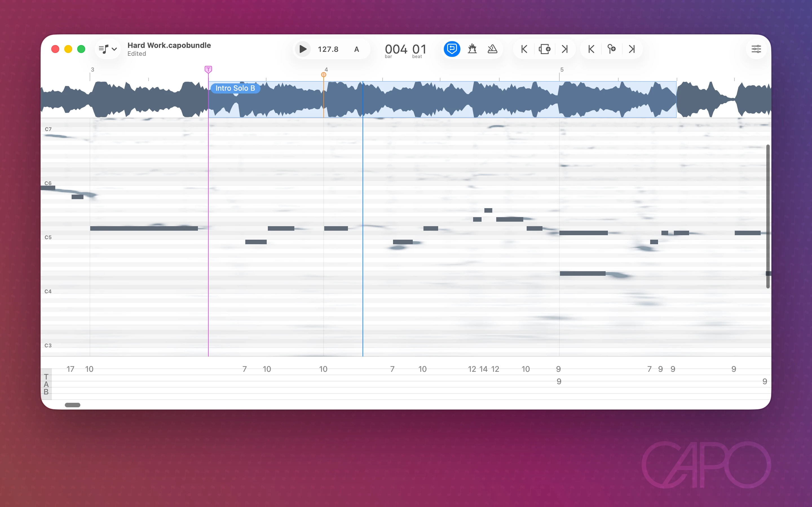Click the chevron next to the notation icon
The image size is (812, 507).
114,49
